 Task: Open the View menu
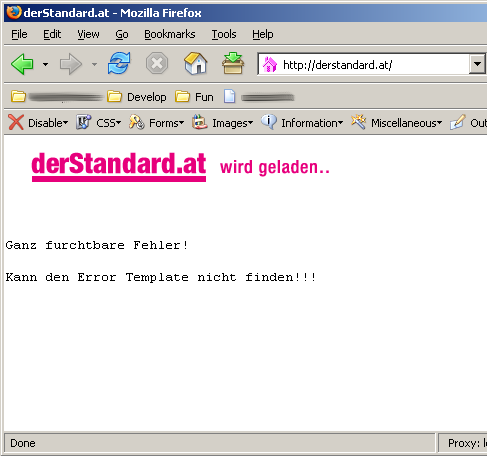[x=88, y=34]
